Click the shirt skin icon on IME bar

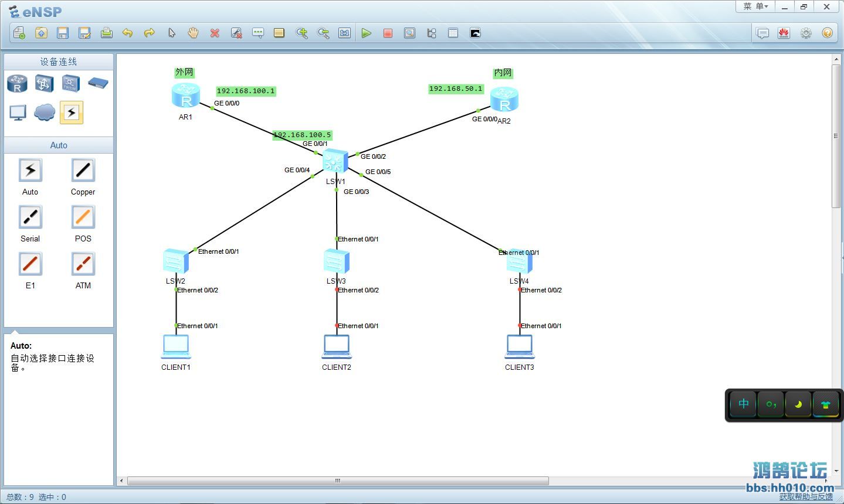(826, 404)
